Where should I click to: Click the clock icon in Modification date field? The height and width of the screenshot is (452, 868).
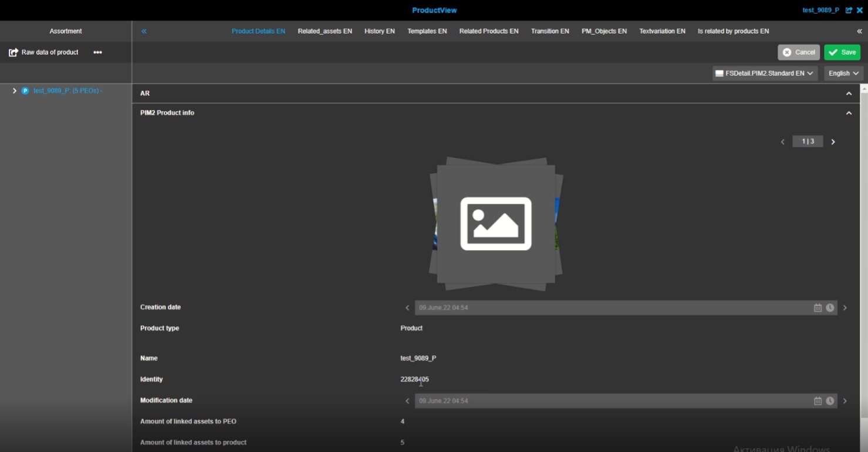tap(830, 401)
